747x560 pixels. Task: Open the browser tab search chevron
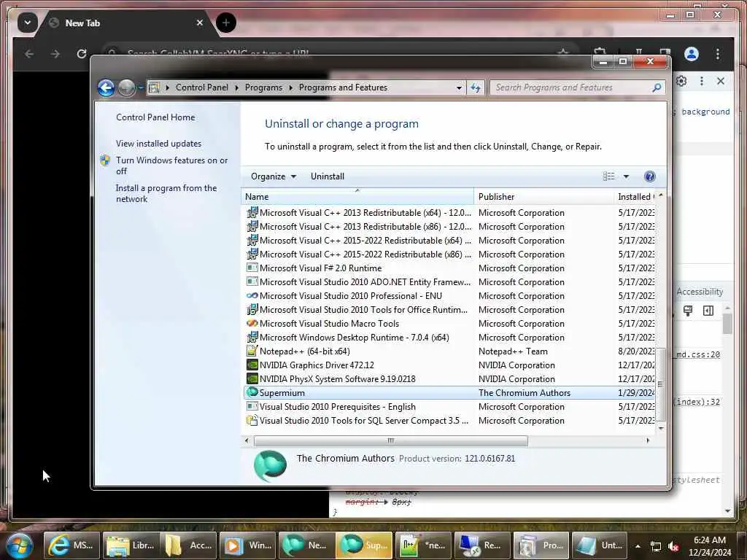click(28, 23)
